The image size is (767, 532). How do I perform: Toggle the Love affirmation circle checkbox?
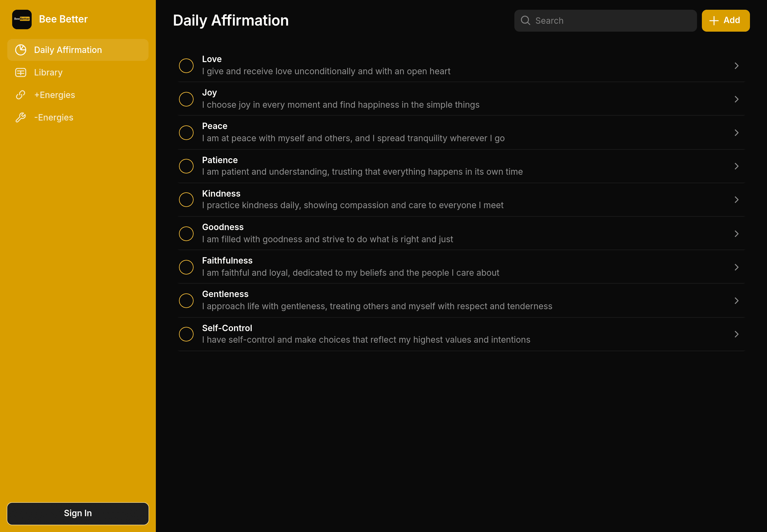tap(186, 65)
